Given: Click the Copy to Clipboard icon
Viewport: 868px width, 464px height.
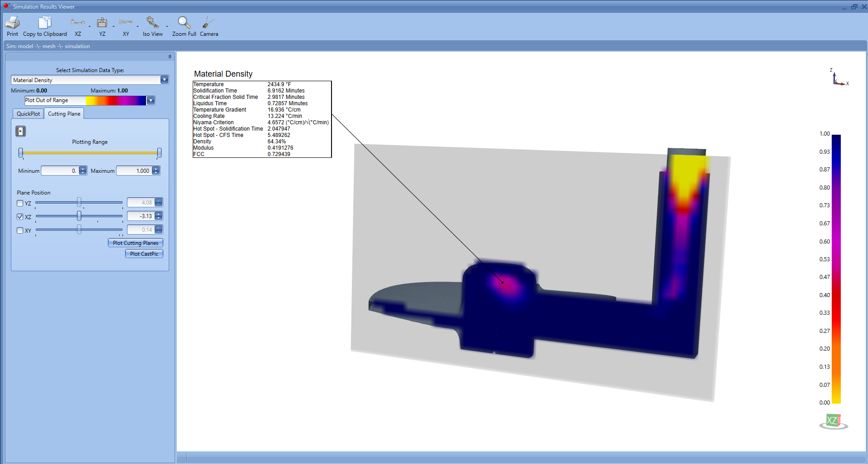Looking at the screenshot, I should 45,22.
